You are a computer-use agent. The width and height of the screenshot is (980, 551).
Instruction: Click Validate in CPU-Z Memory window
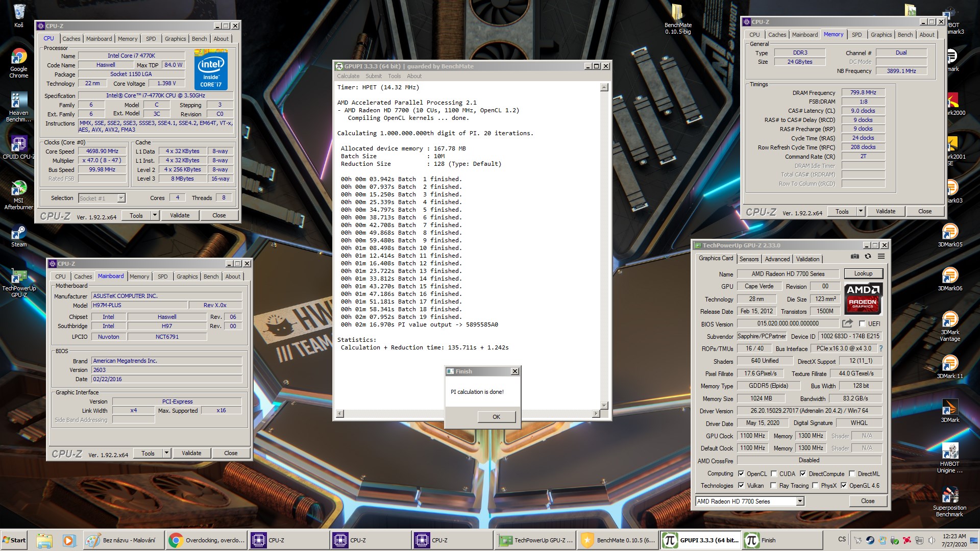(x=886, y=211)
